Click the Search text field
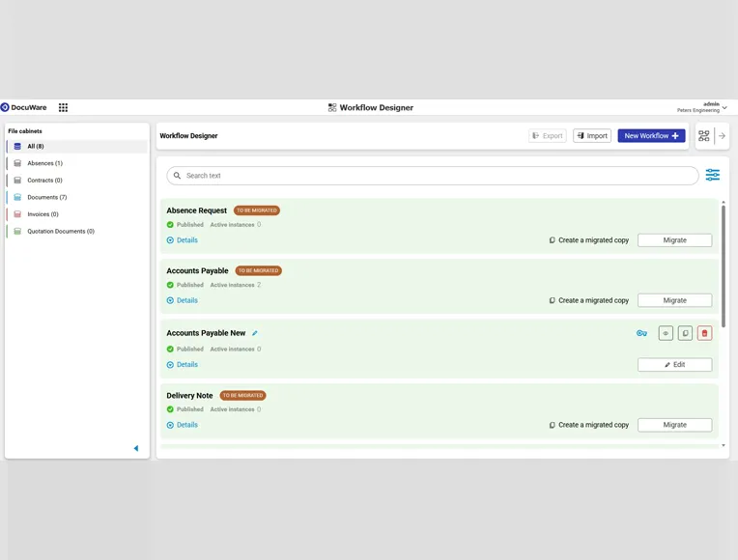The width and height of the screenshot is (738, 560). pyautogui.click(x=432, y=176)
